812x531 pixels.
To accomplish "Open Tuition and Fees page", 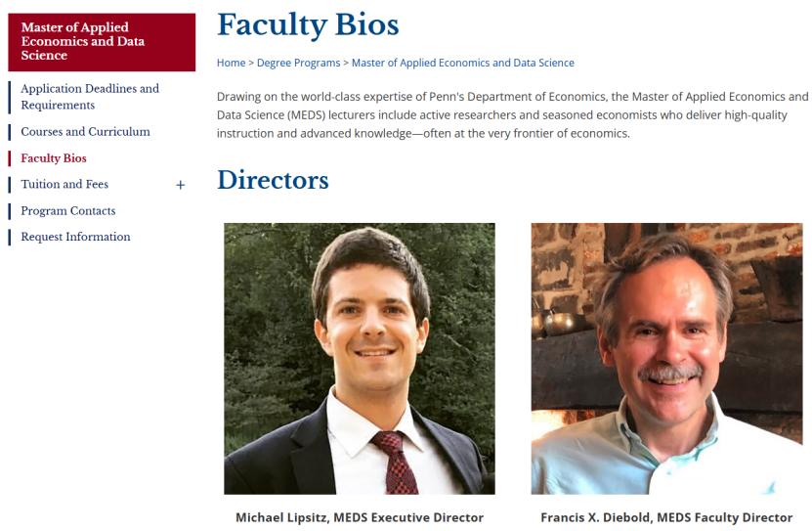I will (x=64, y=185).
